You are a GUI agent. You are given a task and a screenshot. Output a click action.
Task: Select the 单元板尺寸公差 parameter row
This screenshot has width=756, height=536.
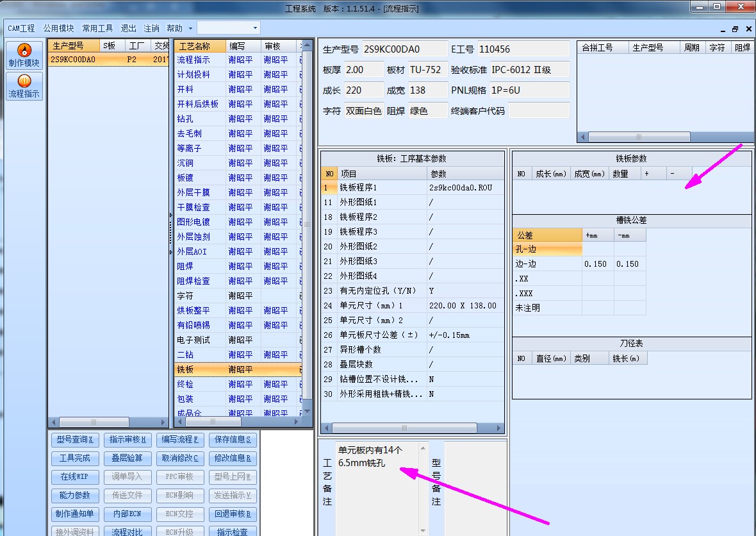click(x=413, y=335)
